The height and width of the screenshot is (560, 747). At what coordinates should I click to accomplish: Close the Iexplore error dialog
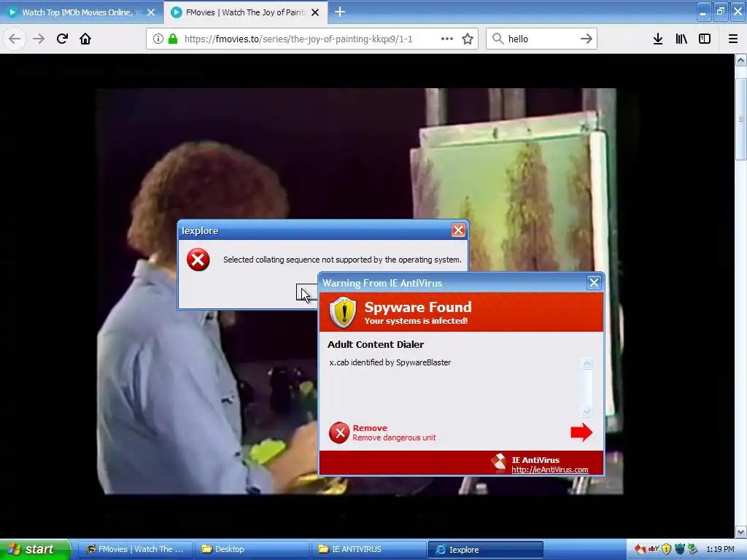(458, 230)
